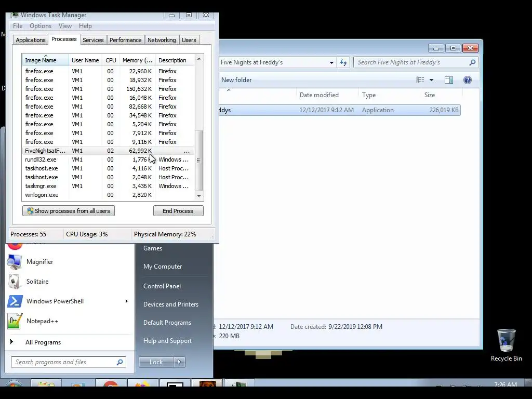Viewport: 532px width, 399px height.
Task: Open Control Panel from Start menu
Action: (162, 286)
